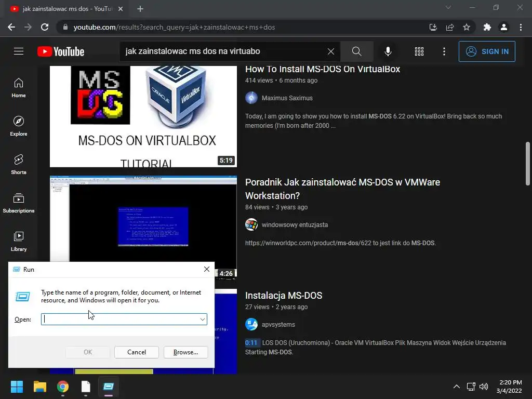This screenshot has width=532, height=399.
Task: Close the Run dialog with X
Action: (207, 269)
